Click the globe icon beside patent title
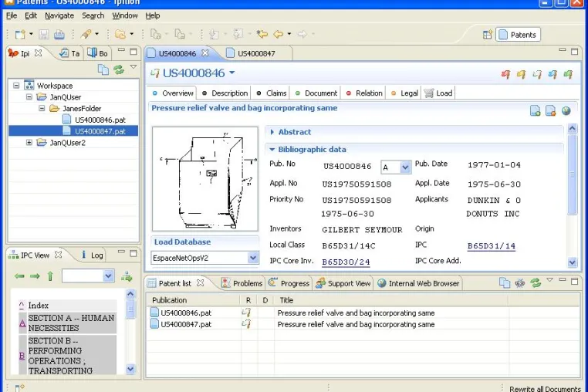 [x=566, y=110]
